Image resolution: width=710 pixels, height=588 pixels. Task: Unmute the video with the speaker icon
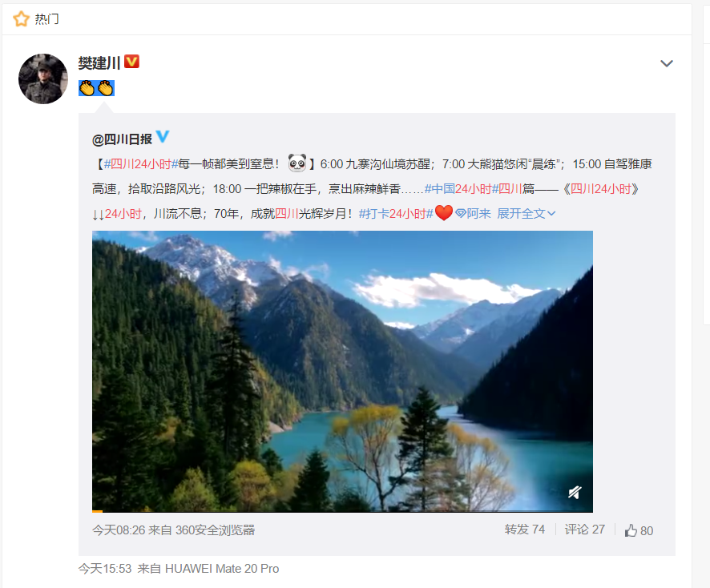(575, 492)
